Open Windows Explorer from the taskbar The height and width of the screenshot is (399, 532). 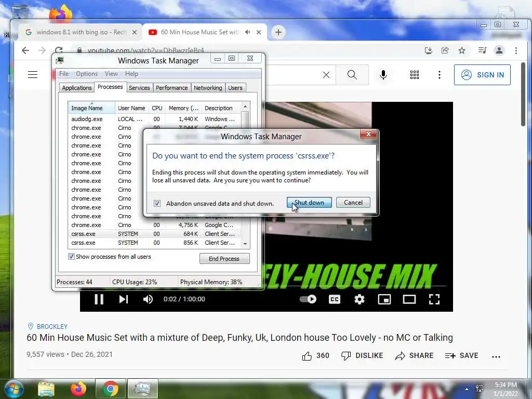[x=46, y=389]
